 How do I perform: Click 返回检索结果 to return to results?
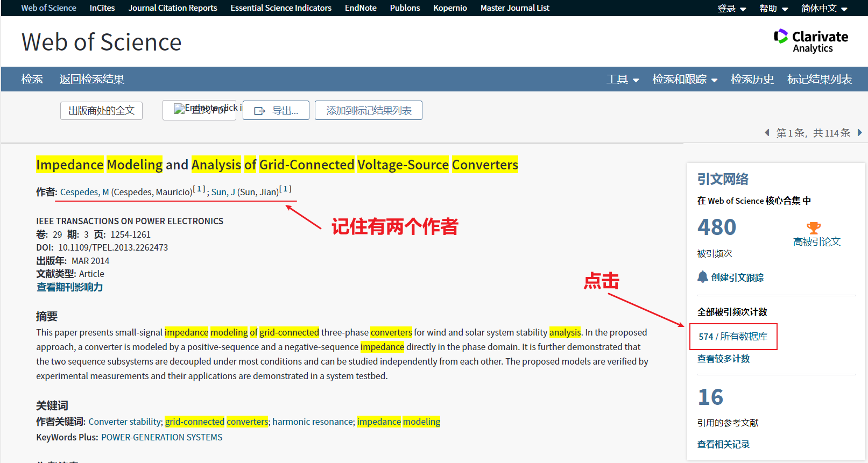[91, 79]
